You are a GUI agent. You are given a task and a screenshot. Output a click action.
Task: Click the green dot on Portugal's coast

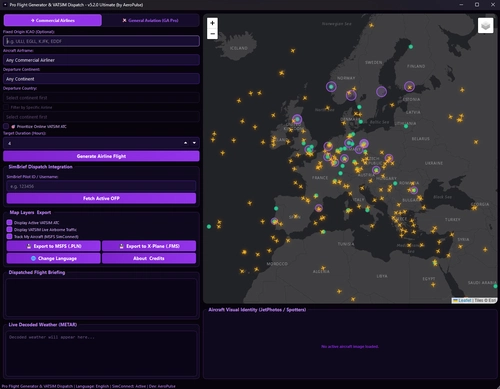point(276,208)
